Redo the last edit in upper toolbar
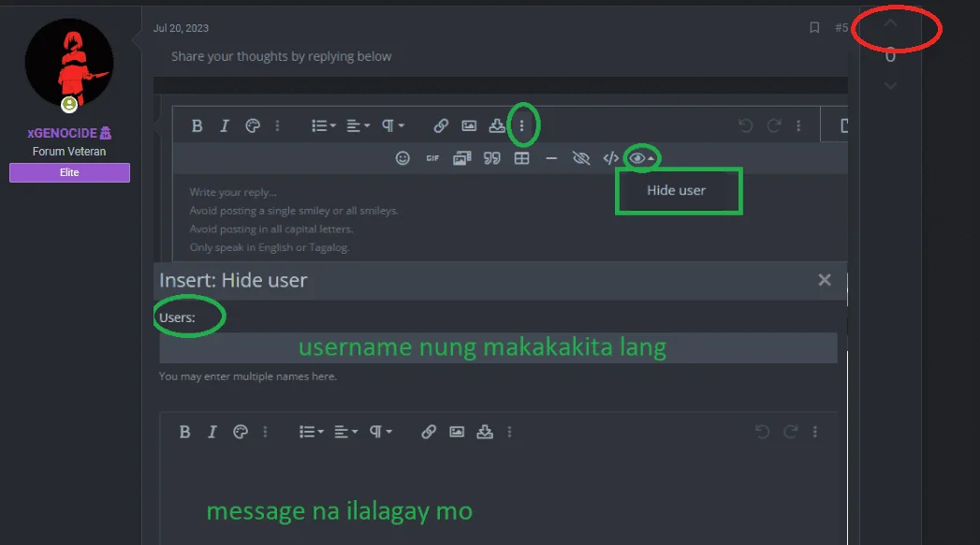Viewport: 980px width, 545px height. [x=774, y=125]
